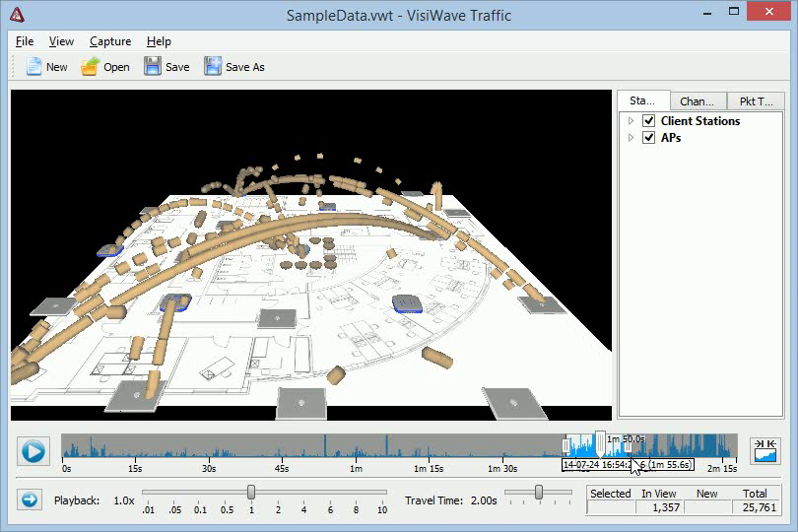Close the VisiWave Traffic window

[x=769, y=11]
